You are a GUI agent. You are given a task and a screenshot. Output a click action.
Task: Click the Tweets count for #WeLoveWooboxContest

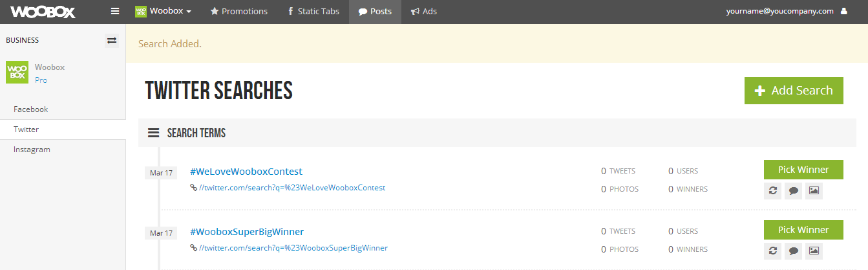(x=618, y=171)
